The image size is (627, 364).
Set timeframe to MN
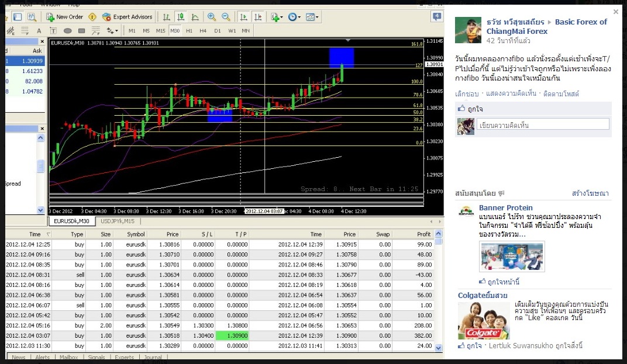tap(246, 31)
